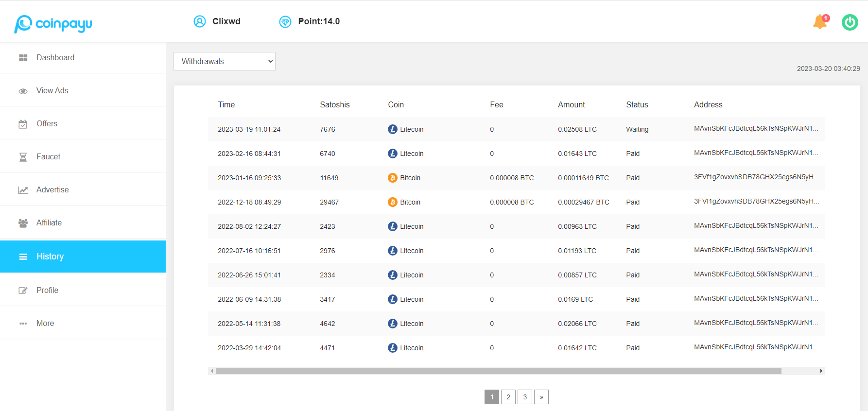Viewport: 868px width, 411px height.
Task: Click the 0.02508 LTC amount
Action: pyautogui.click(x=577, y=129)
